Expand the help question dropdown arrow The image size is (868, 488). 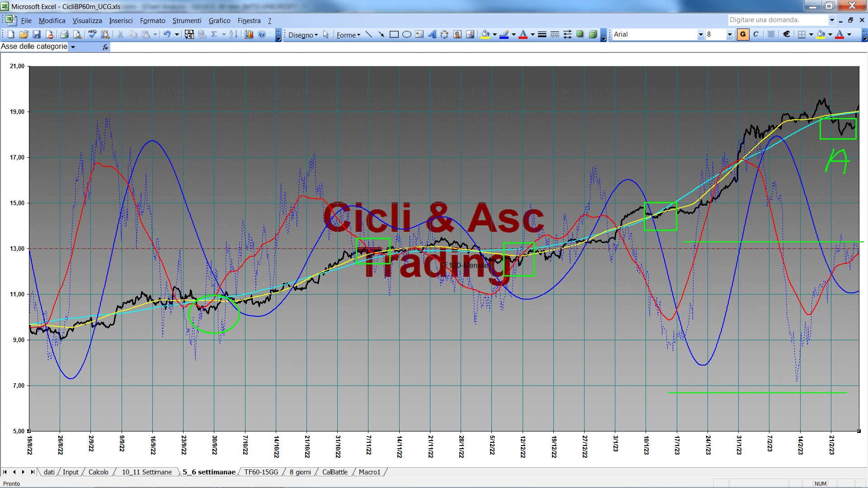831,20
